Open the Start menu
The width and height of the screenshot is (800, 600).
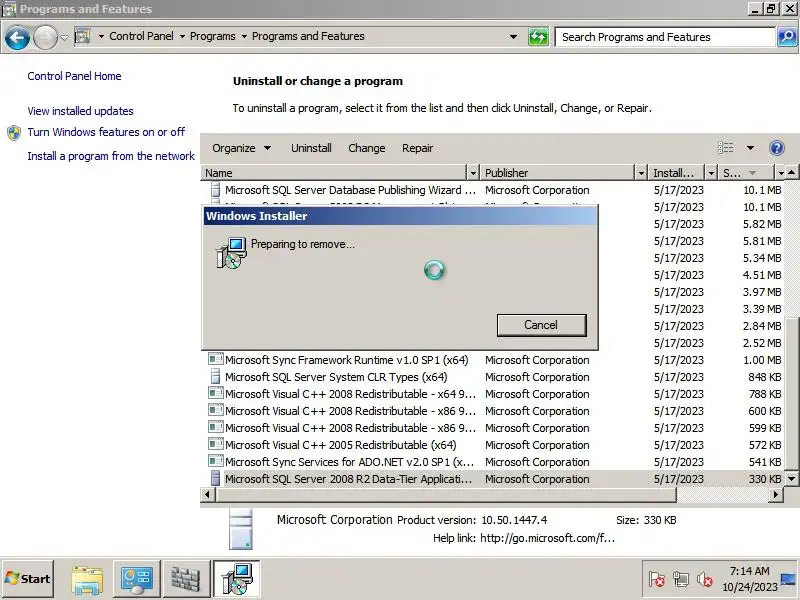28,579
